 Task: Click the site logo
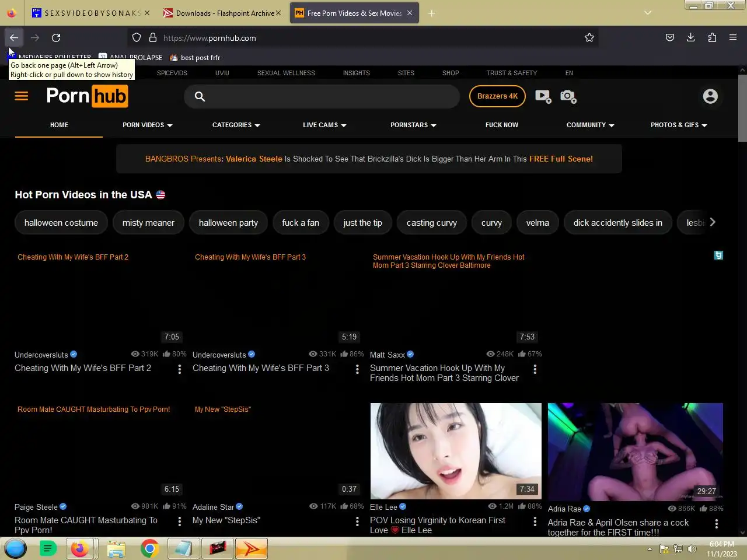tap(87, 96)
